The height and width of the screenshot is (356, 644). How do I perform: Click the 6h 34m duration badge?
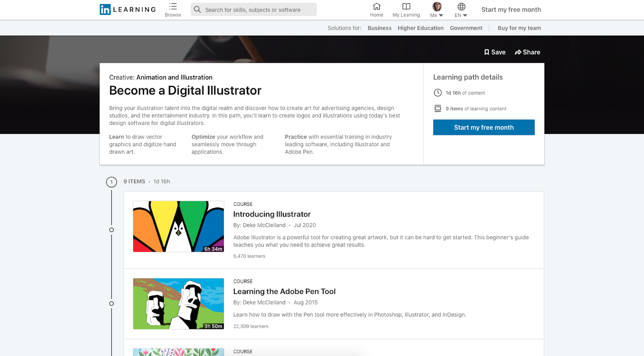pyautogui.click(x=213, y=249)
